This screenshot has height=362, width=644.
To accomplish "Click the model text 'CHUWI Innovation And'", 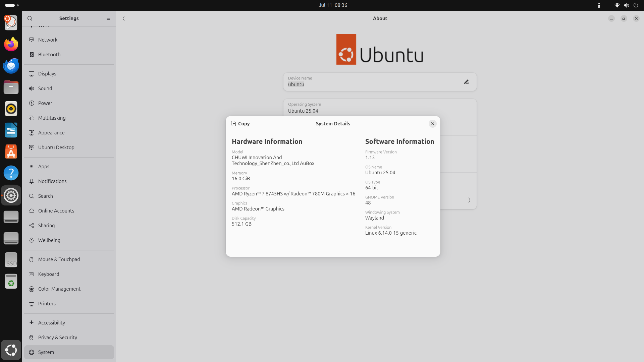I will [257, 158].
